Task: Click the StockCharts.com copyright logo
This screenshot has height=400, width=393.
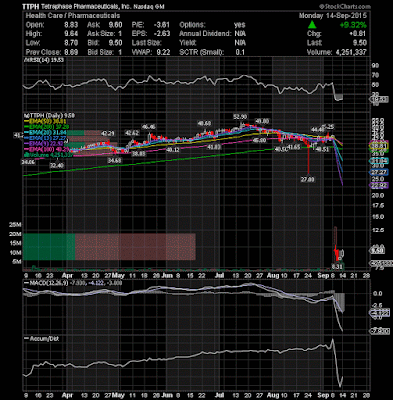Action: [345, 6]
